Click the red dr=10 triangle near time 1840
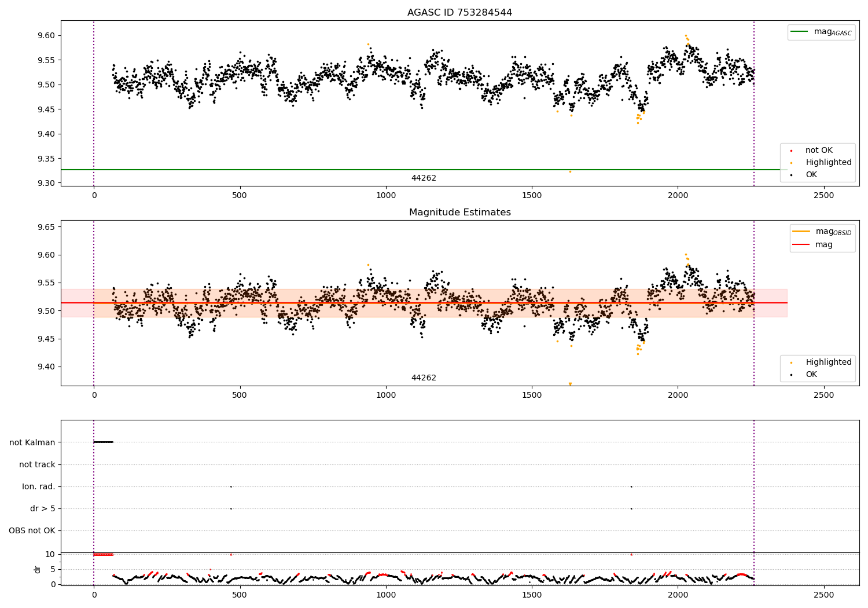This screenshot has height=608, width=868. (631, 555)
